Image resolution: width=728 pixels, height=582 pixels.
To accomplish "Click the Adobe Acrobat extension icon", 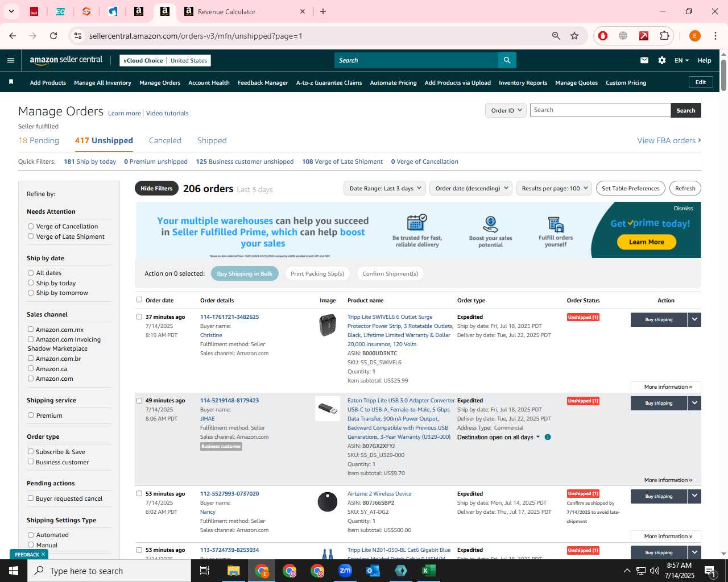I will 644,36.
